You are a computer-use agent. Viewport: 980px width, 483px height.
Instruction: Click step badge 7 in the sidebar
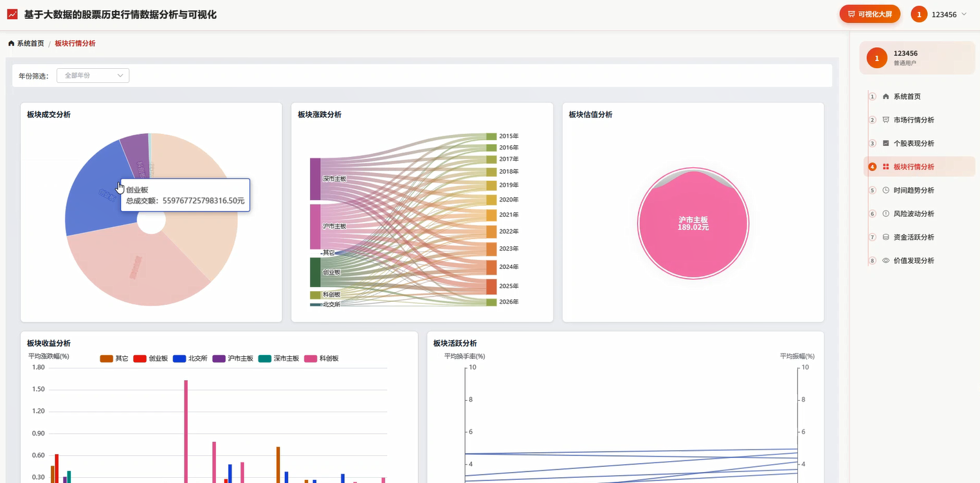click(873, 237)
